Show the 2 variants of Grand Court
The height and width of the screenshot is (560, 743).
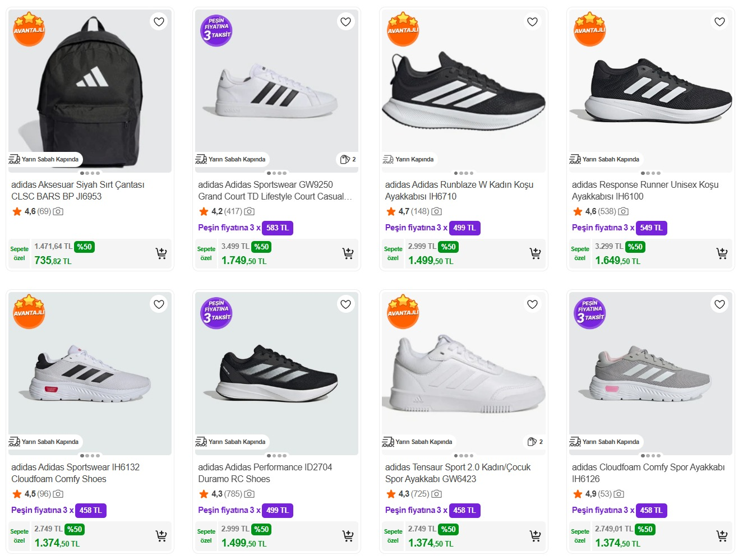pyautogui.click(x=348, y=159)
